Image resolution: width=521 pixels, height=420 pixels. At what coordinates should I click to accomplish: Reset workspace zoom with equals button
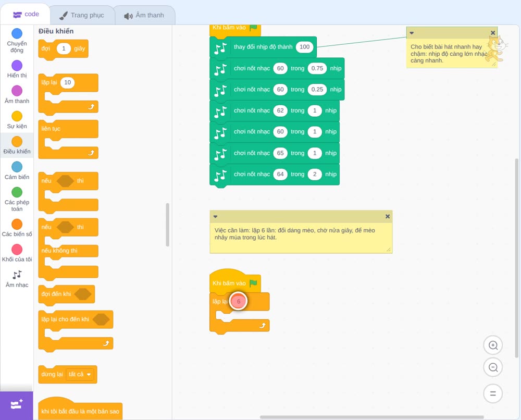point(493,393)
